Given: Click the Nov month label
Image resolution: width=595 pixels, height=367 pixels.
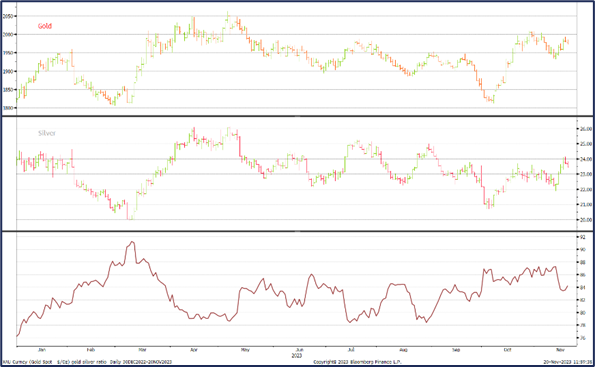Looking at the screenshot, I should click(560, 350).
